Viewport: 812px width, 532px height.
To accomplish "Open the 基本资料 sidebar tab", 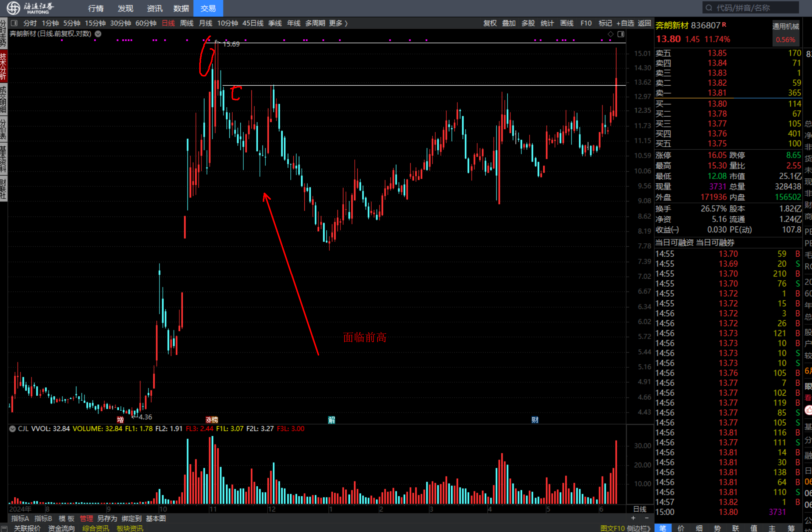I will 3,159.
